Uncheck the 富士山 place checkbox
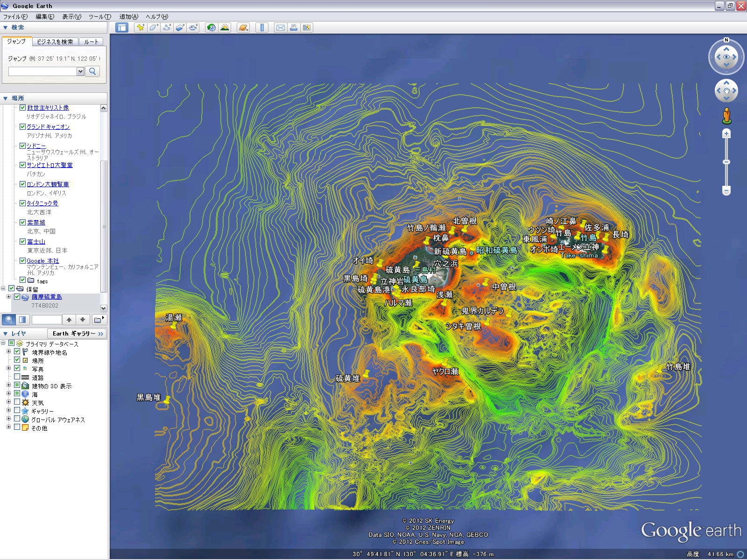 pyautogui.click(x=22, y=241)
